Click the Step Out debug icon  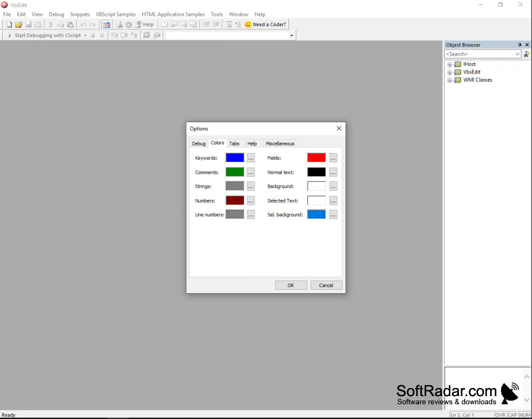[134, 35]
